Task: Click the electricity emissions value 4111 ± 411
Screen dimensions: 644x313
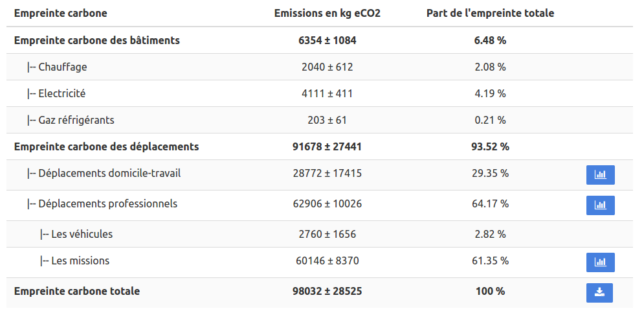Action: [327, 93]
